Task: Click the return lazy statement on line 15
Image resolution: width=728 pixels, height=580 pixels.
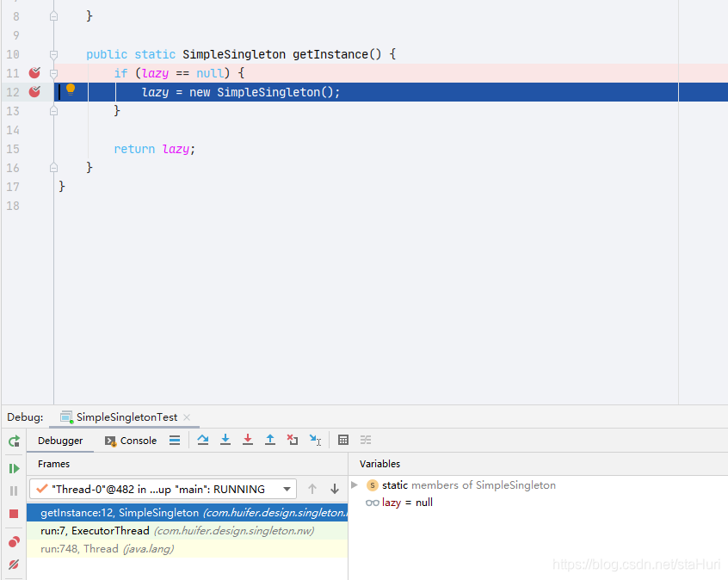Action: (x=155, y=149)
